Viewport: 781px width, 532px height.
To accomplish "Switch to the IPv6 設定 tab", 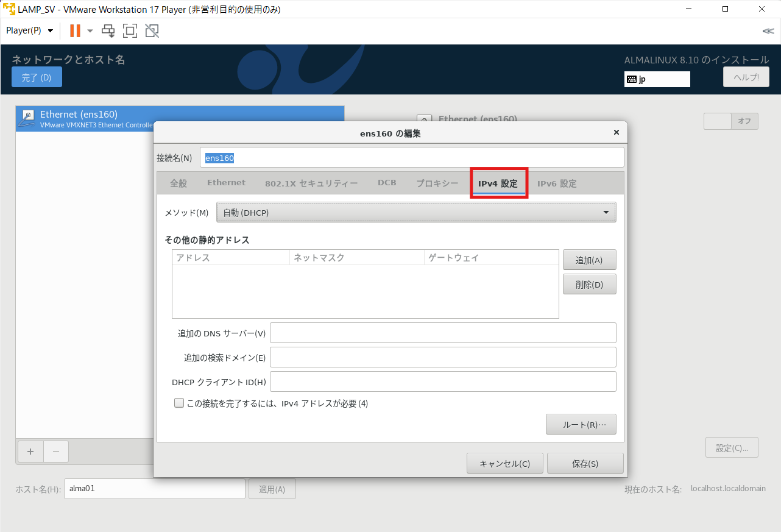I will pos(556,183).
